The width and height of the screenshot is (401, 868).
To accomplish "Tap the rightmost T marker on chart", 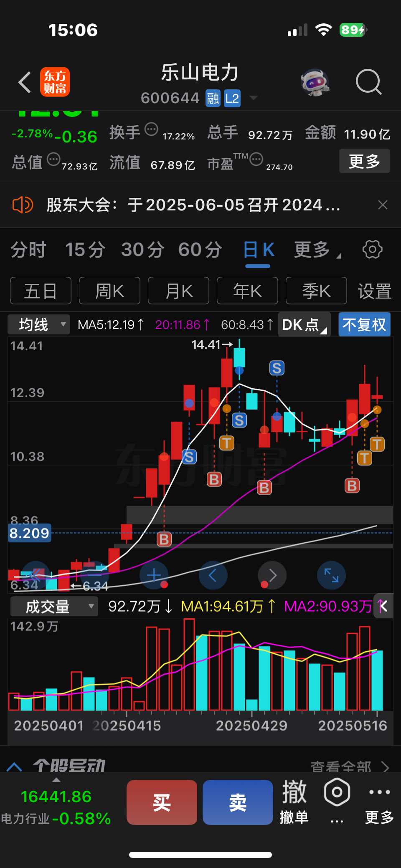I will point(377,444).
